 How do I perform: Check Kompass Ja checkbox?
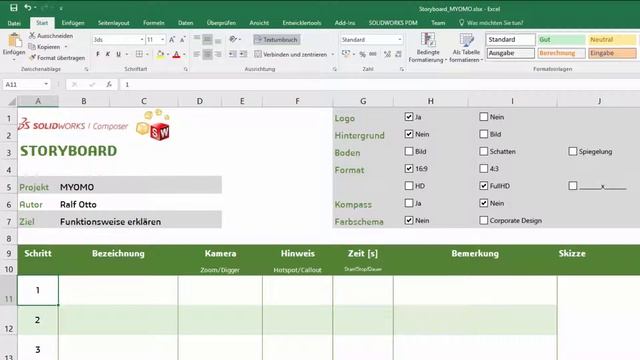click(409, 203)
